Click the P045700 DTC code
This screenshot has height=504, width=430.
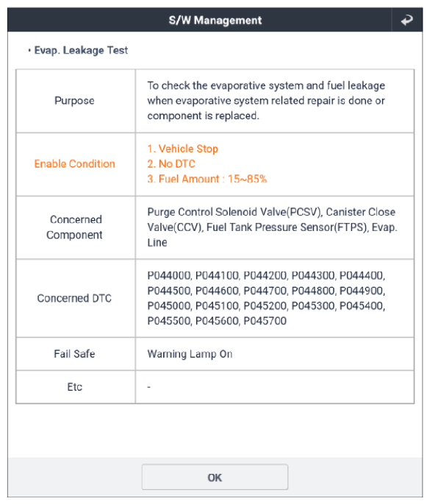point(265,321)
